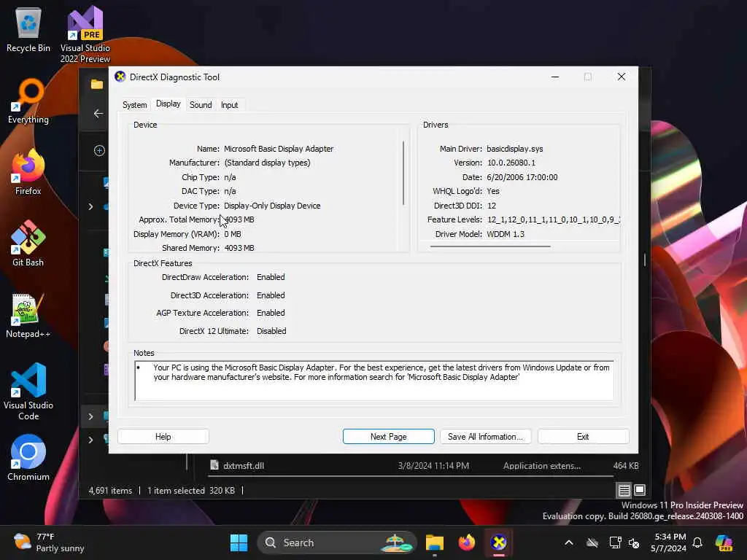This screenshot has height=560, width=747.
Task: Click the Next Page button
Action: point(388,437)
